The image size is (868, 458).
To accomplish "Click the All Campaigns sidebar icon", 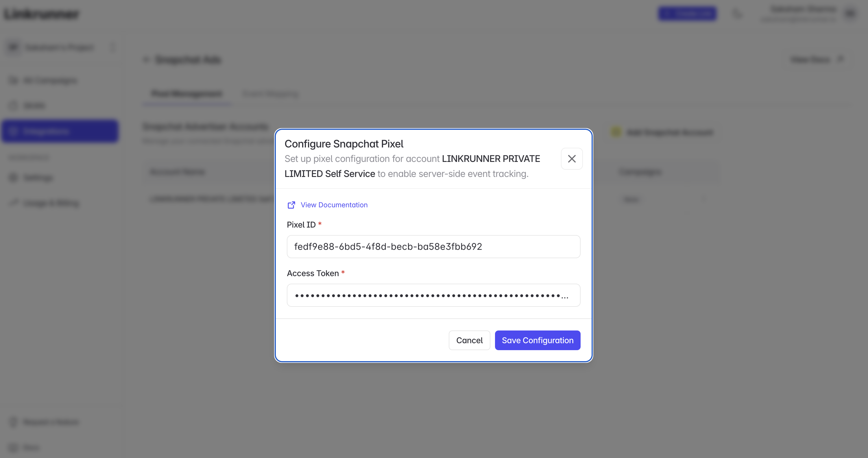I will pyautogui.click(x=13, y=80).
